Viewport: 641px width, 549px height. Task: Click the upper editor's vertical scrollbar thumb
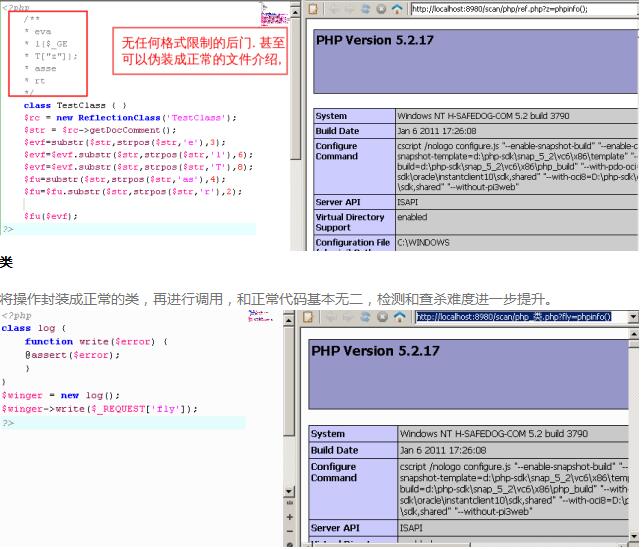point(295,88)
